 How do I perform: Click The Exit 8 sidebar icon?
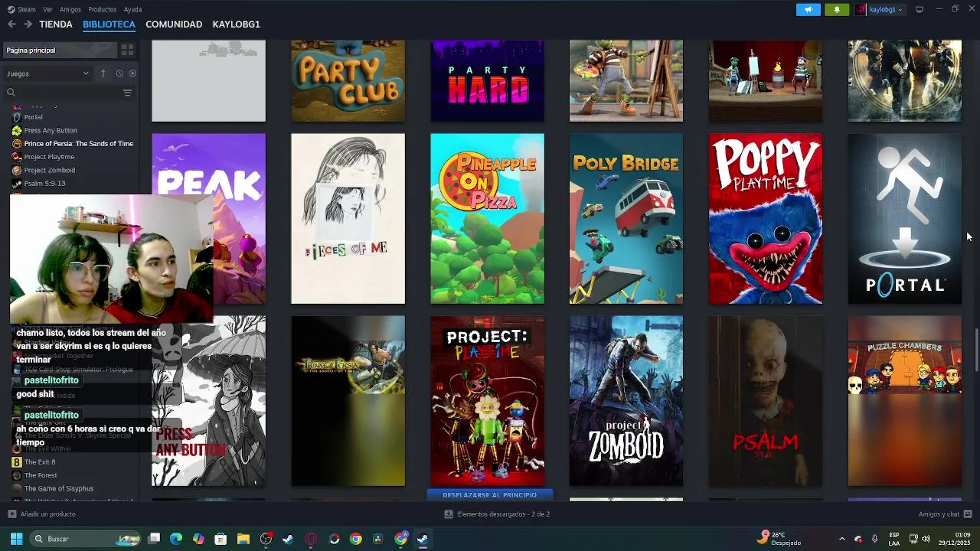(17, 462)
